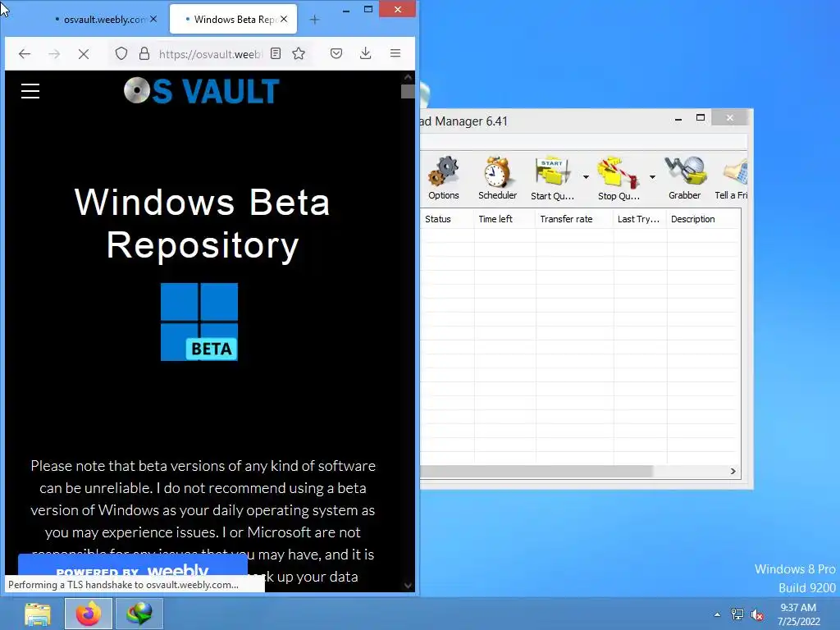Click Firefox icon in taskbar
The height and width of the screenshot is (630, 840).
(x=89, y=614)
